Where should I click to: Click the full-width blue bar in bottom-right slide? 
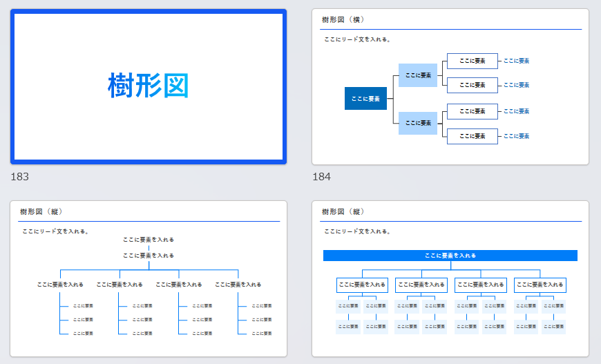click(450, 256)
